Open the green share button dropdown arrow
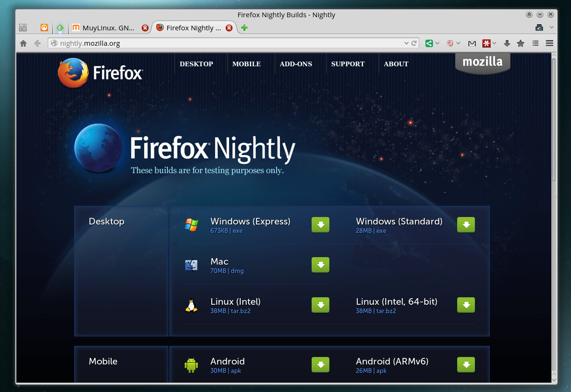This screenshot has height=392, width=571. pyautogui.click(x=437, y=43)
